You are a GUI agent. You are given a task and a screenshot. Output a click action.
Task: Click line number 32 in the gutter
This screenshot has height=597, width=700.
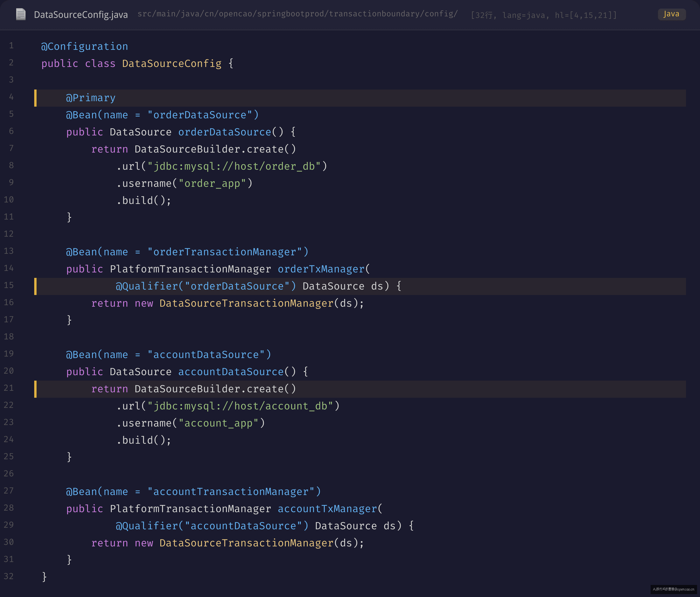pyautogui.click(x=9, y=576)
